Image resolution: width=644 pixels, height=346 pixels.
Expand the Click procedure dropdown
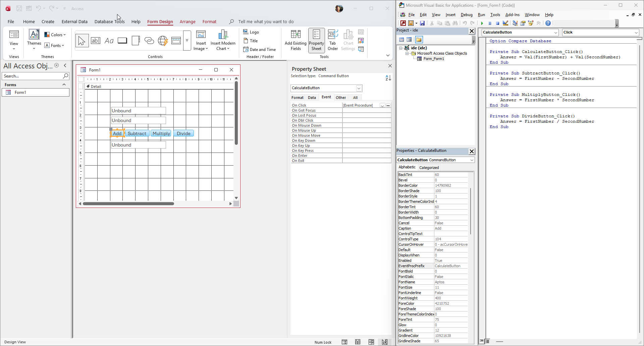click(x=636, y=33)
